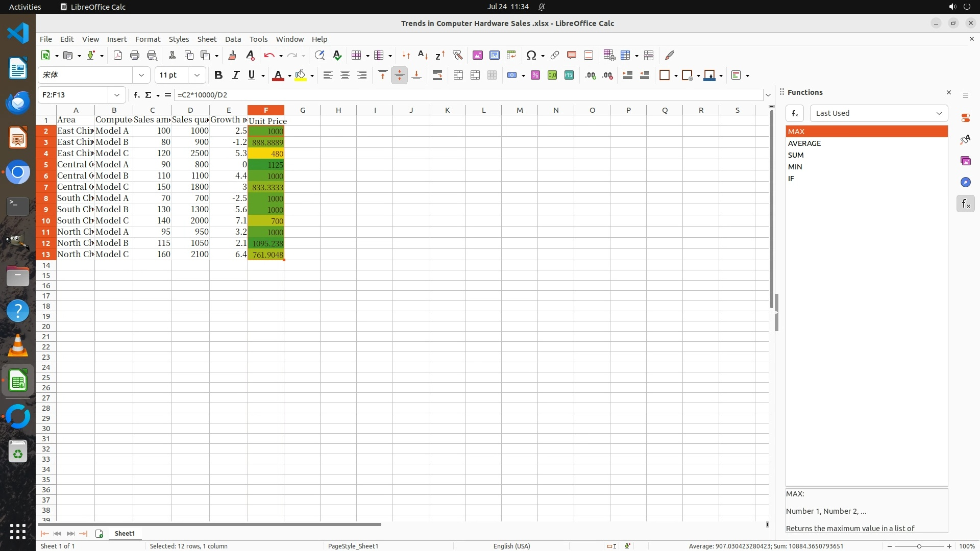Expand the font name dropdown

[x=141, y=75]
